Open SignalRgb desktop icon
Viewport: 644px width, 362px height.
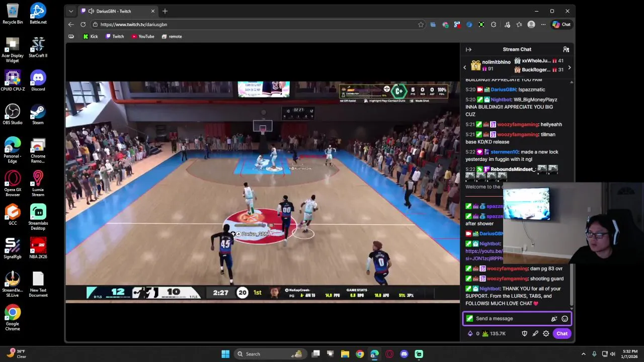tap(13, 248)
